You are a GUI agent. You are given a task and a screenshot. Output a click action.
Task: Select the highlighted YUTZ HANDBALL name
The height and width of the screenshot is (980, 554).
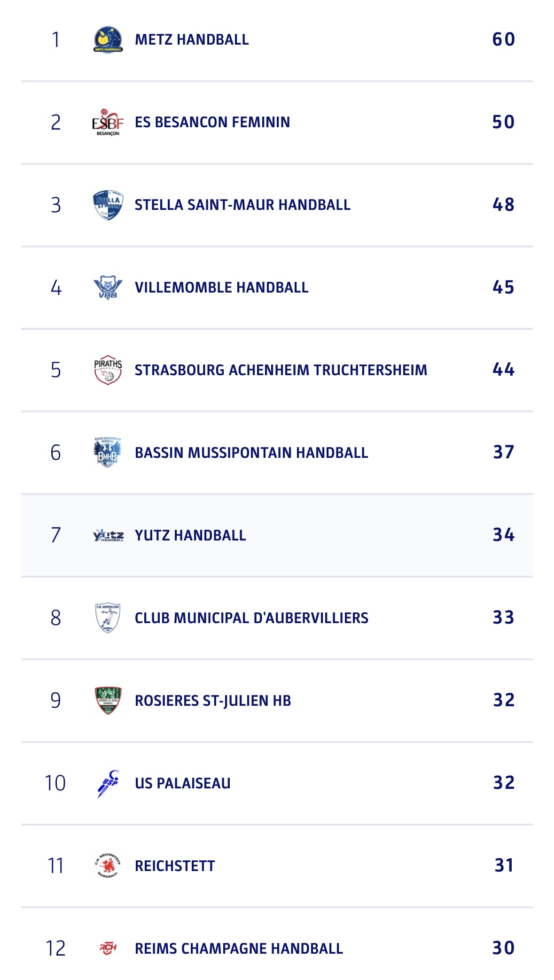point(190,535)
